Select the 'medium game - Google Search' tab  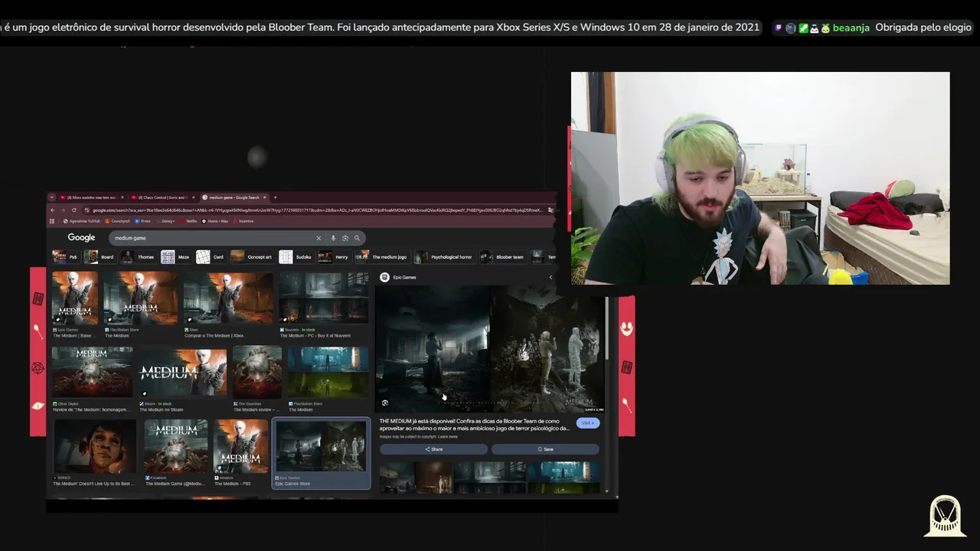(x=234, y=197)
